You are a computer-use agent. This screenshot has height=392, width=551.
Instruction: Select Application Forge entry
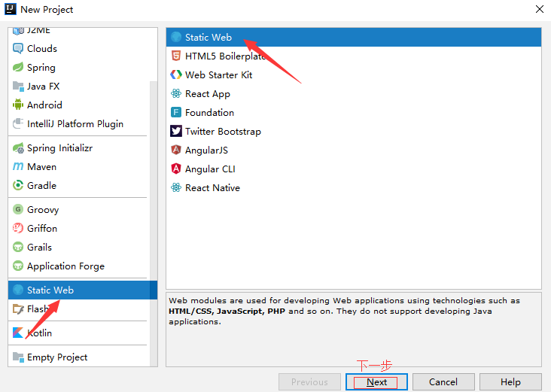pyautogui.click(x=79, y=266)
